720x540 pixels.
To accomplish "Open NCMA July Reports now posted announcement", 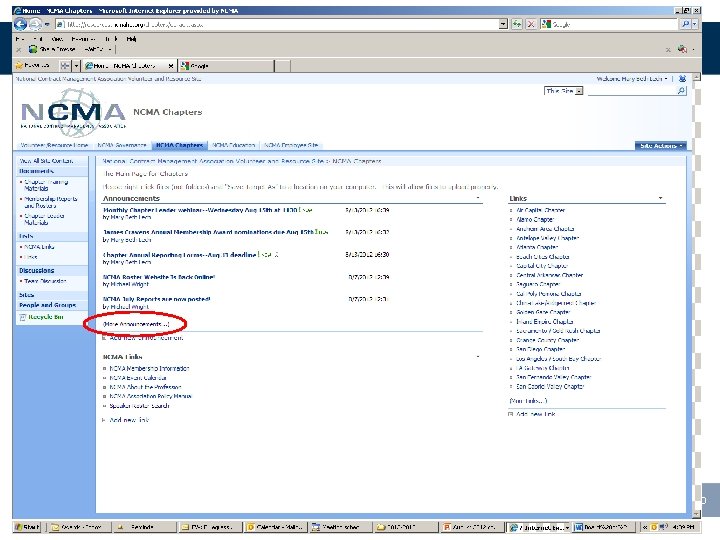I will tap(157, 299).
